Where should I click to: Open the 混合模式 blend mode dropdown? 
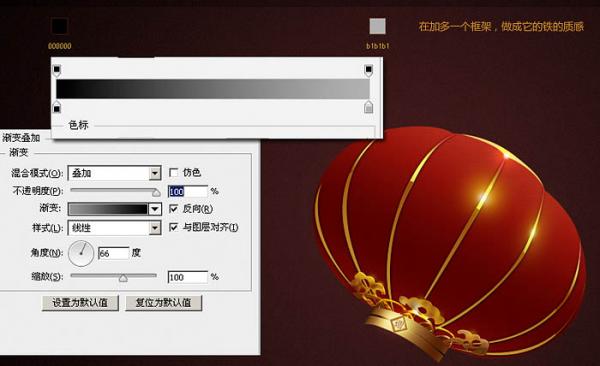155,173
